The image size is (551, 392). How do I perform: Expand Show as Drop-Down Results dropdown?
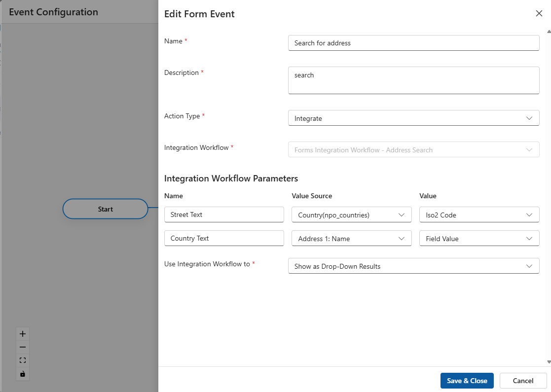point(413,266)
